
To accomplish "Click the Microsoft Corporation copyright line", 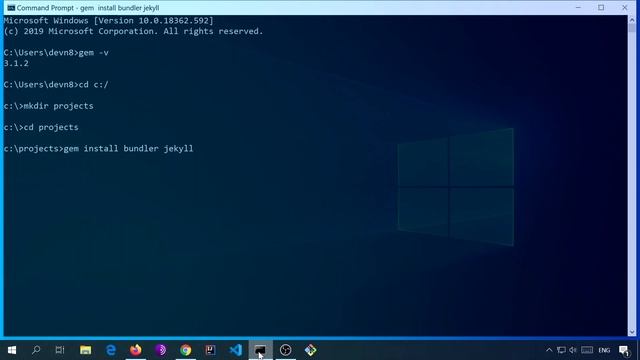I will pyautogui.click(x=133, y=31).
